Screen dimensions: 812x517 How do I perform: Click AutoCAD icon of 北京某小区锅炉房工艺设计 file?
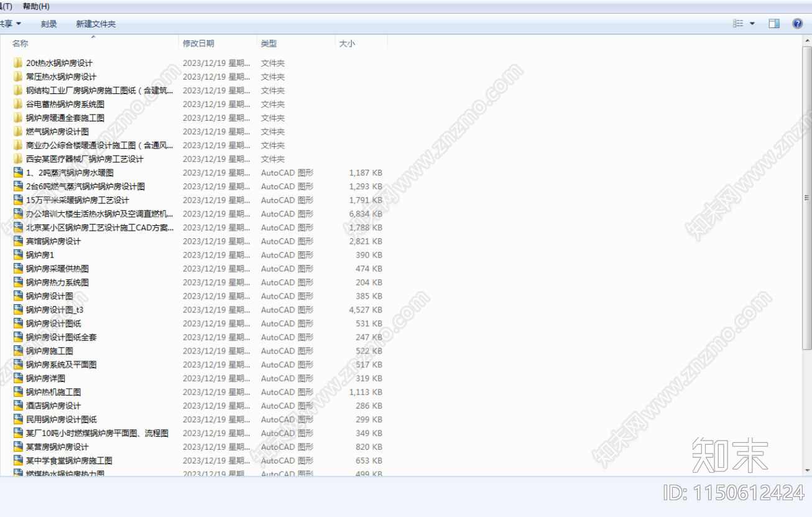18,227
